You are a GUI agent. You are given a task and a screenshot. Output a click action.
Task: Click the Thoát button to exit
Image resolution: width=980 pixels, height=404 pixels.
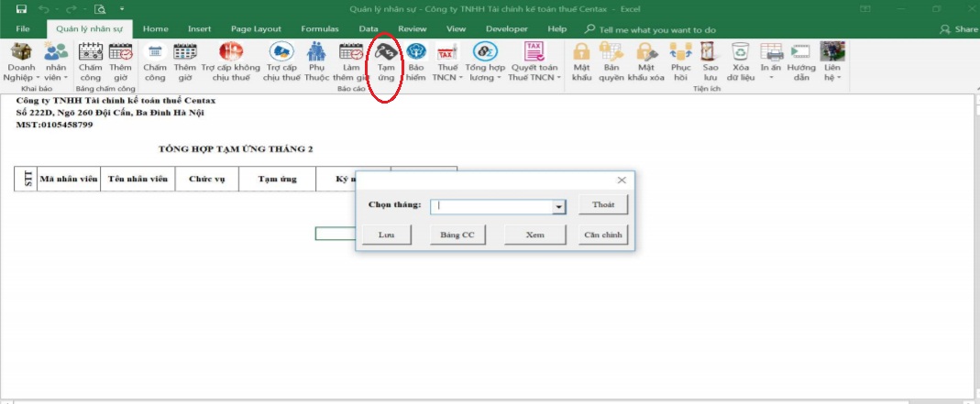(602, 204)
